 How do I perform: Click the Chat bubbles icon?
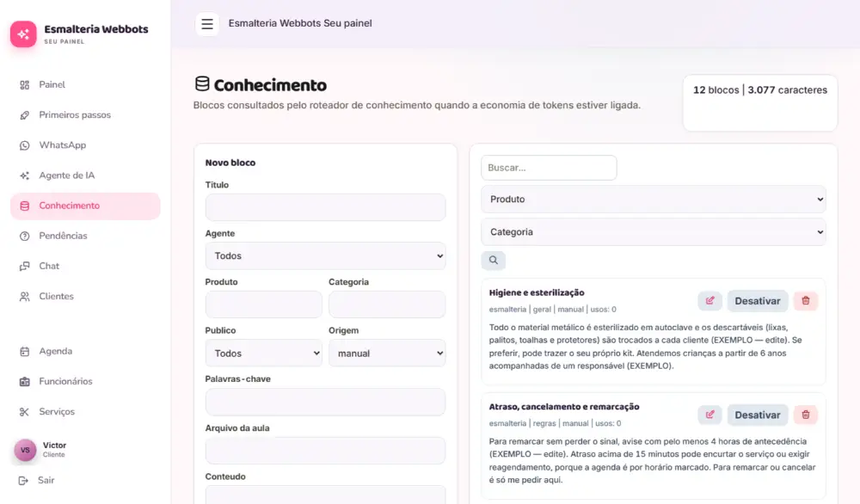[x=25, y=266]
